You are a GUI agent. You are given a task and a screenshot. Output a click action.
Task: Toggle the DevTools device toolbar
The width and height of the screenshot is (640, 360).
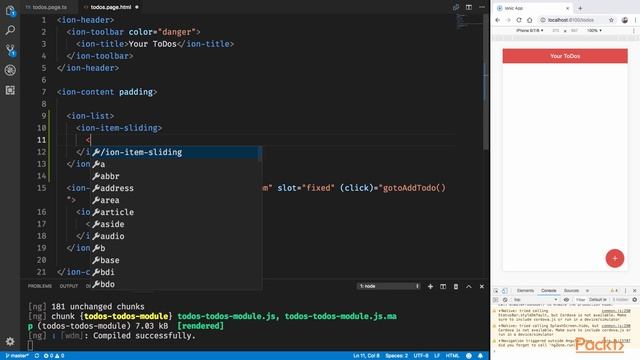pos(505,291)
